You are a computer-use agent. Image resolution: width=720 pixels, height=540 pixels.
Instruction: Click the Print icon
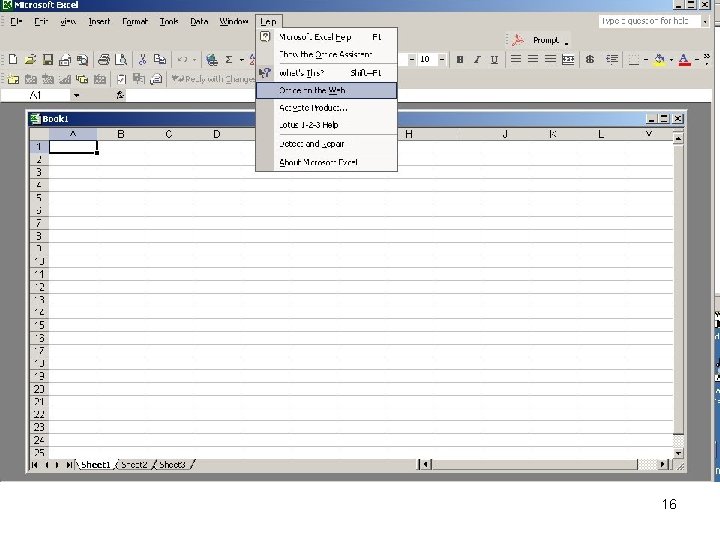pos(104,59)
